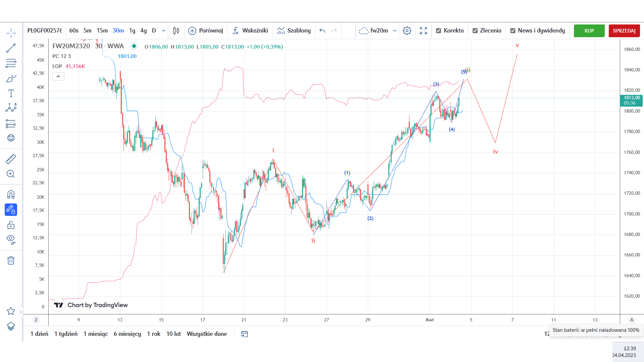Toggle lock all drawing tools
This screenshot has height=362, width=644.
(11, 225)
